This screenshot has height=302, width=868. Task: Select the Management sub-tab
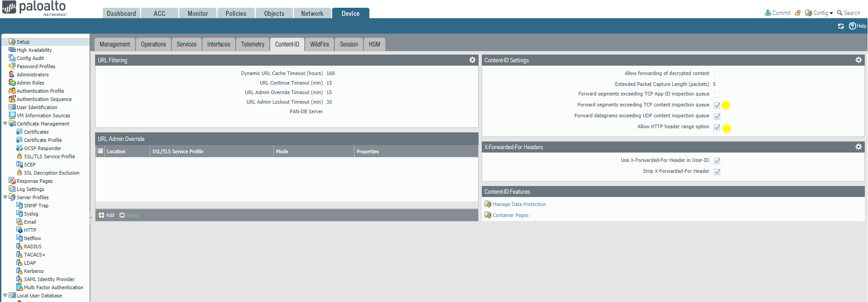click(115, 44)
